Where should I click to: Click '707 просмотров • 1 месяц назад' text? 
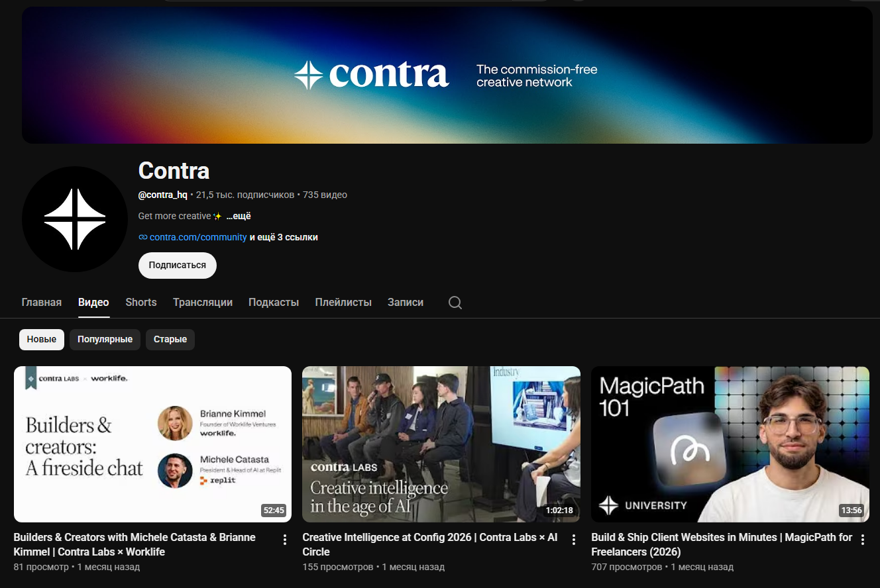click(x=663, y=567)
